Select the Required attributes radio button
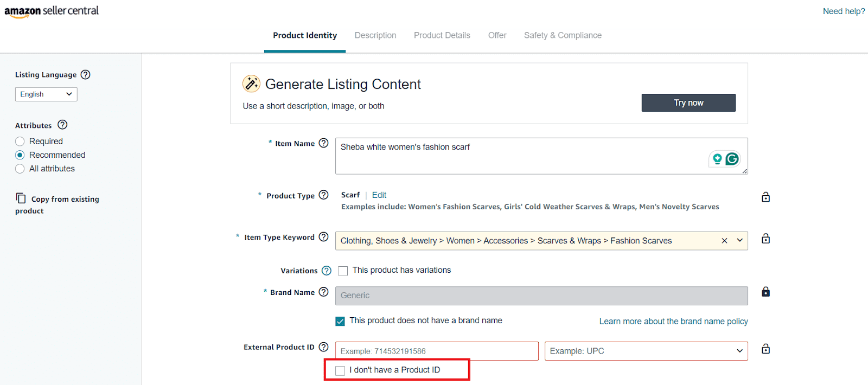Viewport: 868px width, 385px height. click(20, 141)
